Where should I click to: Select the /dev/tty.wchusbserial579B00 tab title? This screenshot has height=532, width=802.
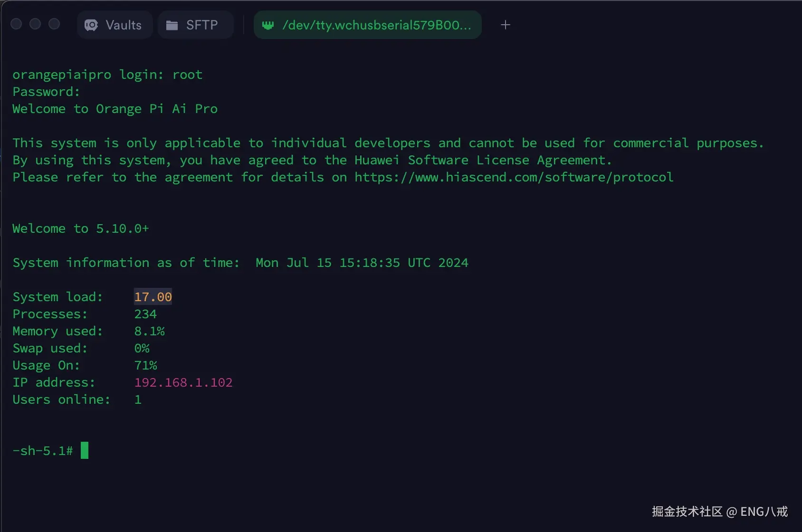tap(376, 25)
